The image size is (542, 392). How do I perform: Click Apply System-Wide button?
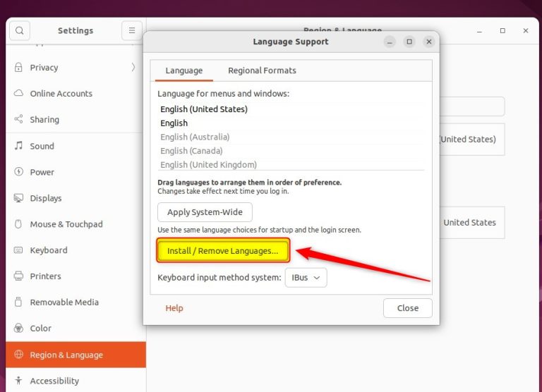click(205, 212)
